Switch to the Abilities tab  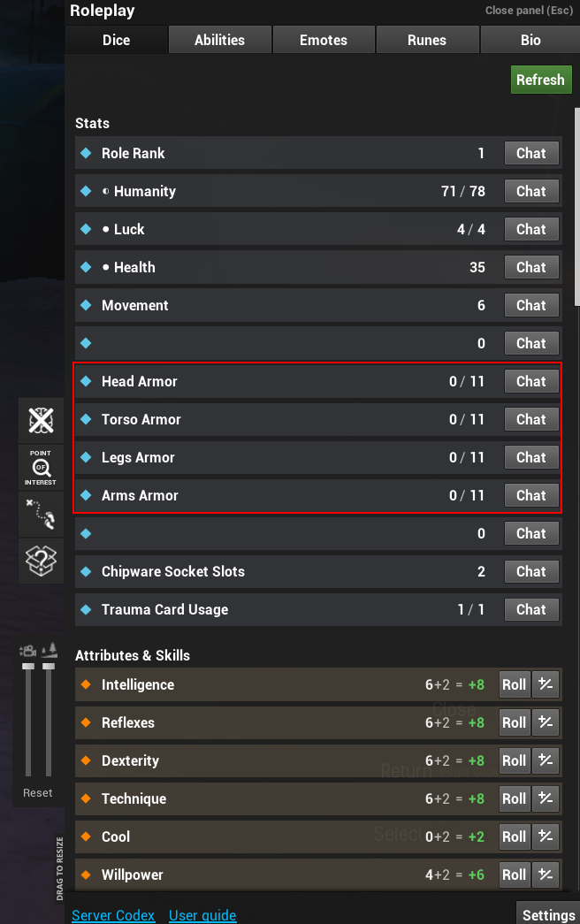point(219,40)
